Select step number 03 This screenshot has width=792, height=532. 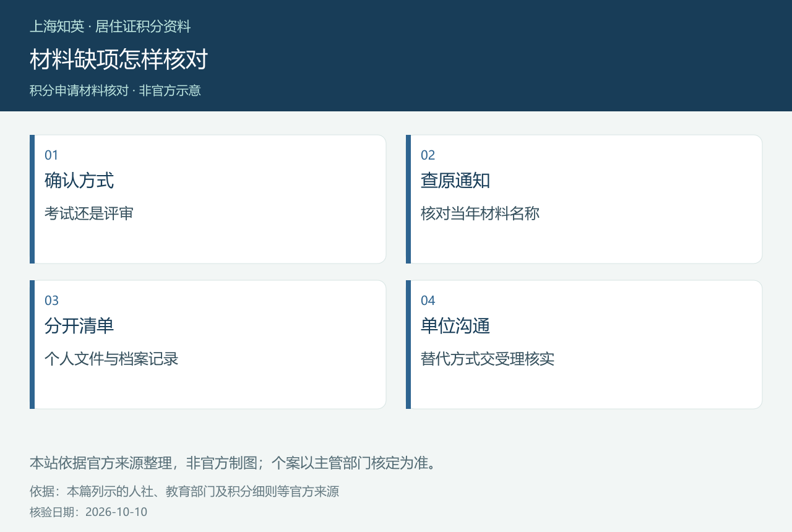click(x=51, y=301)
